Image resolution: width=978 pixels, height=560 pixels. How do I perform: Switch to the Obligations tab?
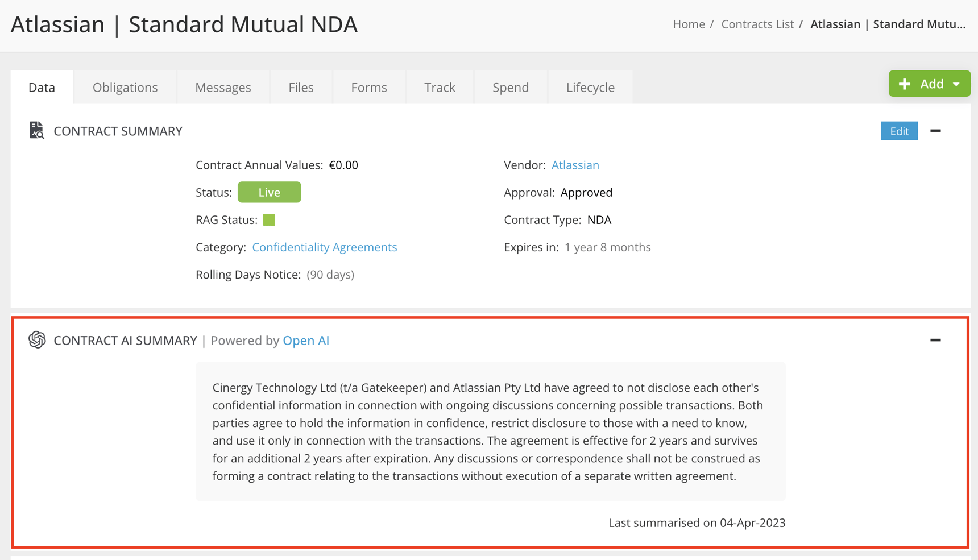(125, 87)
